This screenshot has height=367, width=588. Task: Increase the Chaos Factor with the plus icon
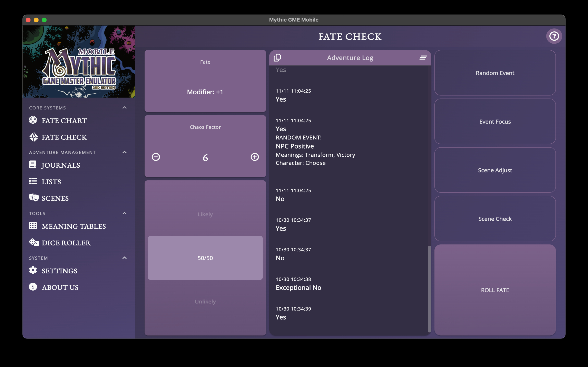[x=255, y=157]
